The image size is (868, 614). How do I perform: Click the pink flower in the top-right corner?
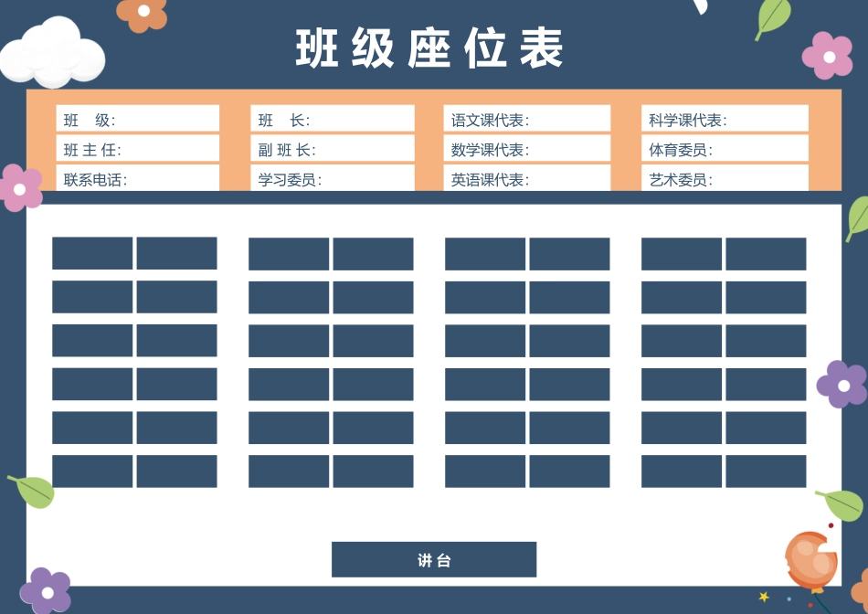(x=828, y=56)
